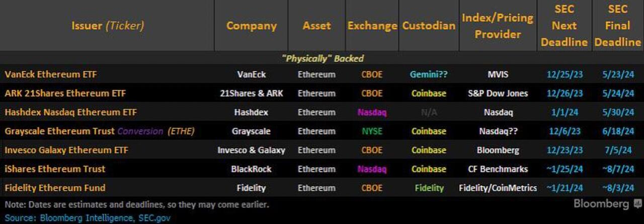Click the Hashdex Nasdaq Ethereum ETF name
The width and height of the screenshot is (644, 224).
(70, 112)
